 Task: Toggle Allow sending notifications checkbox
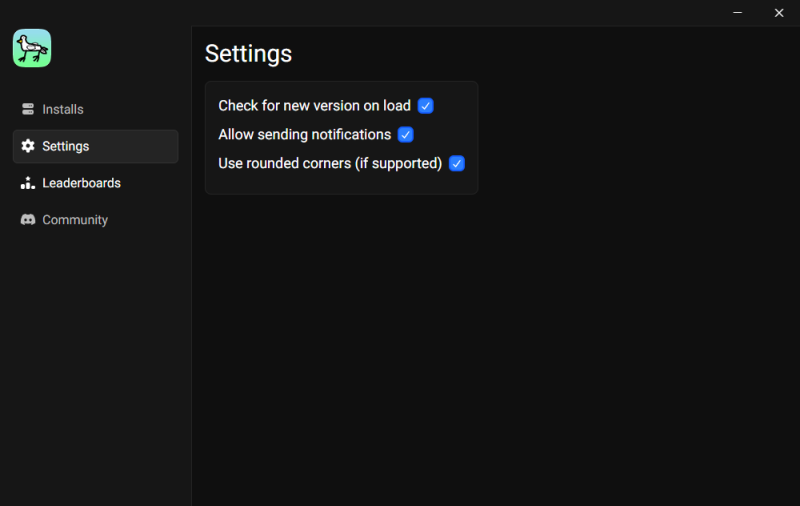[406, 135]
